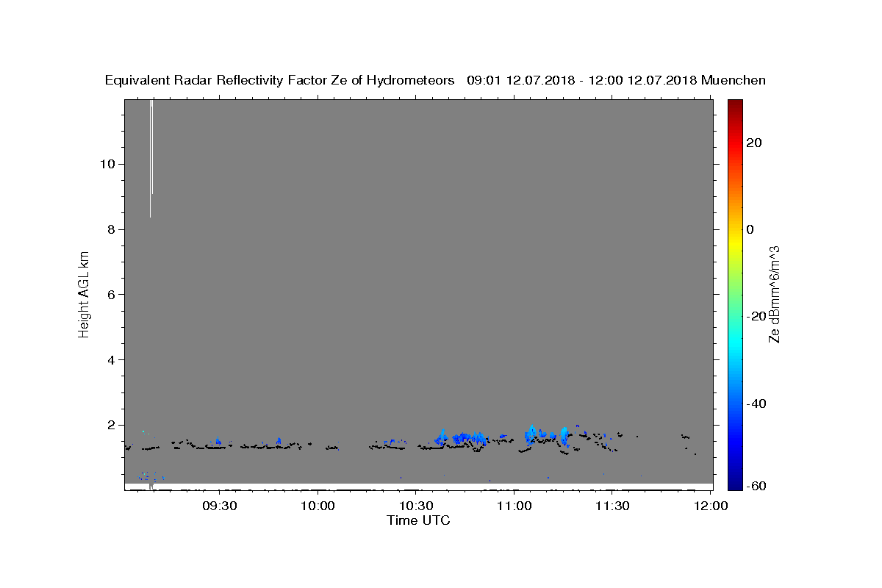Click the height tick label 2
Screen dimensions: 882x588
(x=110, y=425)
